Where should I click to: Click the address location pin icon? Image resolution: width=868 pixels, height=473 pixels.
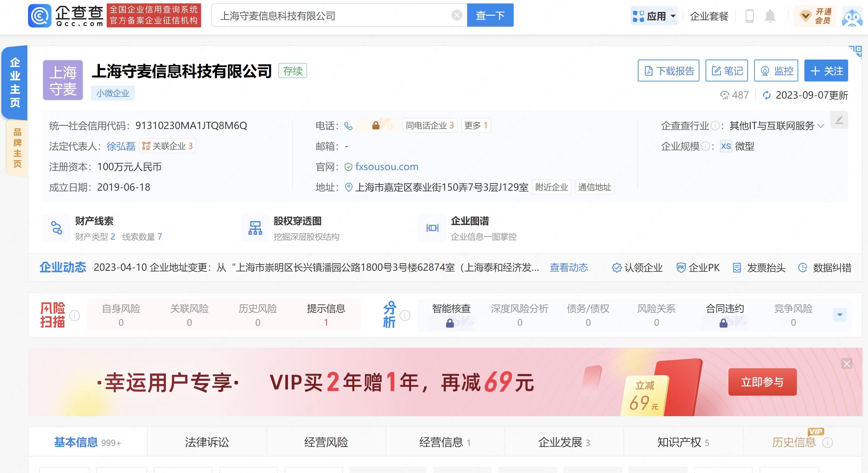(x=348, y=187)
